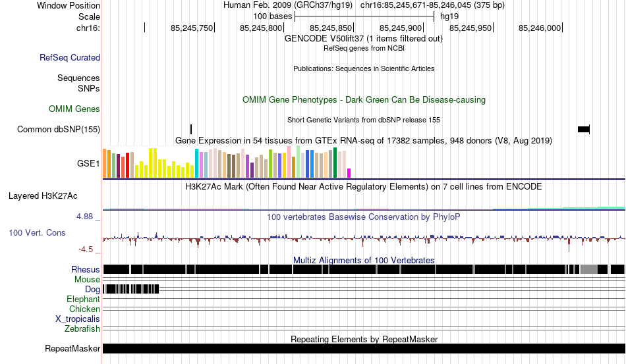626x364 pixels.
Task: Open the RefSeq Curated track label
Action: click(x=70, y=57)
